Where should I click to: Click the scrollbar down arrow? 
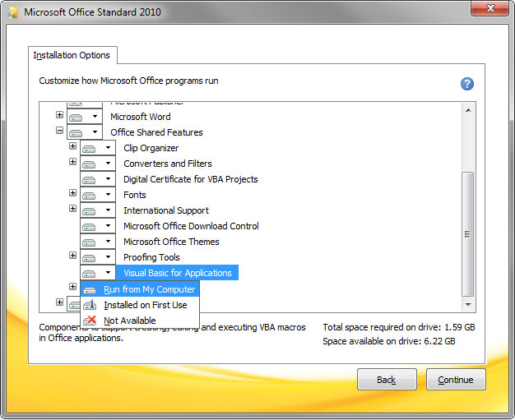pos(468,305)
